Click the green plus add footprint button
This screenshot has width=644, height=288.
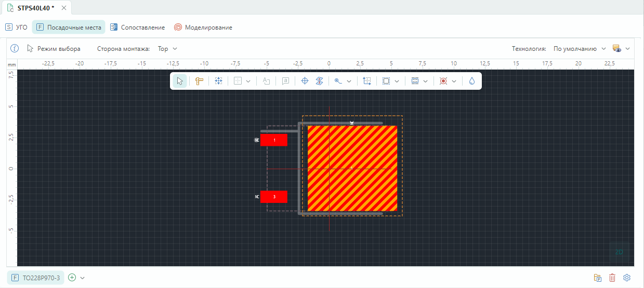pyautogui.click(x=72, y=278)
